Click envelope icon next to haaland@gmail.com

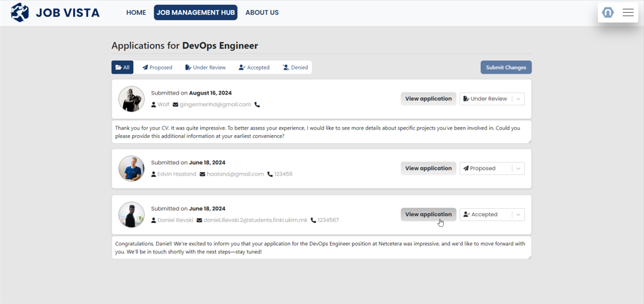(x=202, y=174)
